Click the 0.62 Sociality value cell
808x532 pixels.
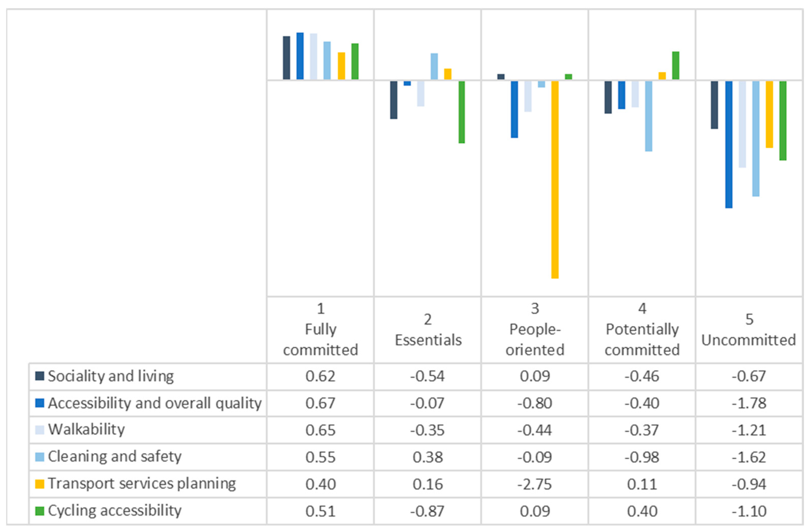(320, 376)
